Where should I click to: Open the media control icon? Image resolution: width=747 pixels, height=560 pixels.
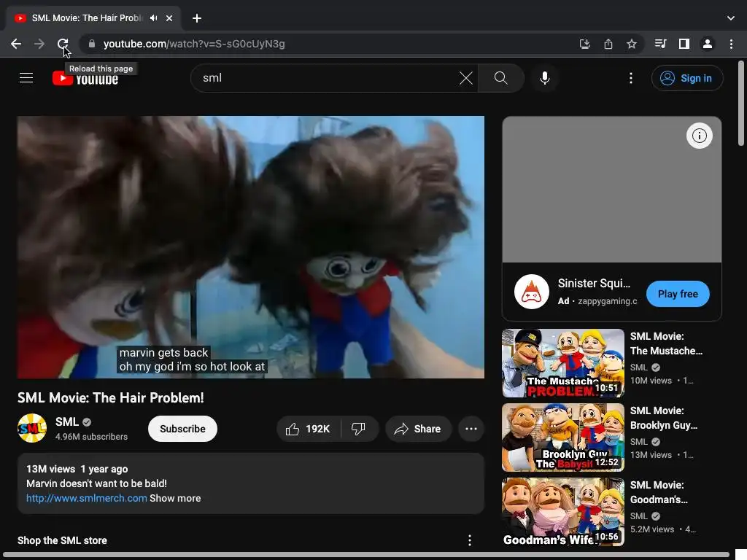pyautogui.click(x=660, y=44)
